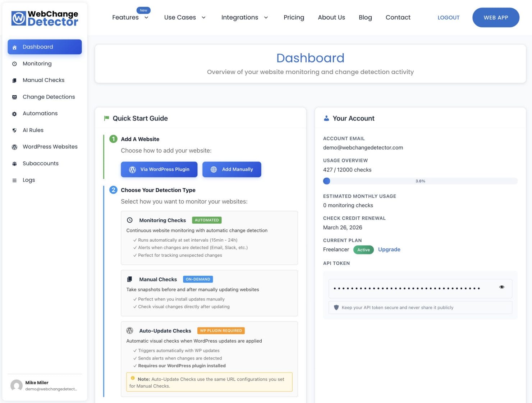Click the shield icon near API token warning
532x403 pixels.
[x=336, y=307]
